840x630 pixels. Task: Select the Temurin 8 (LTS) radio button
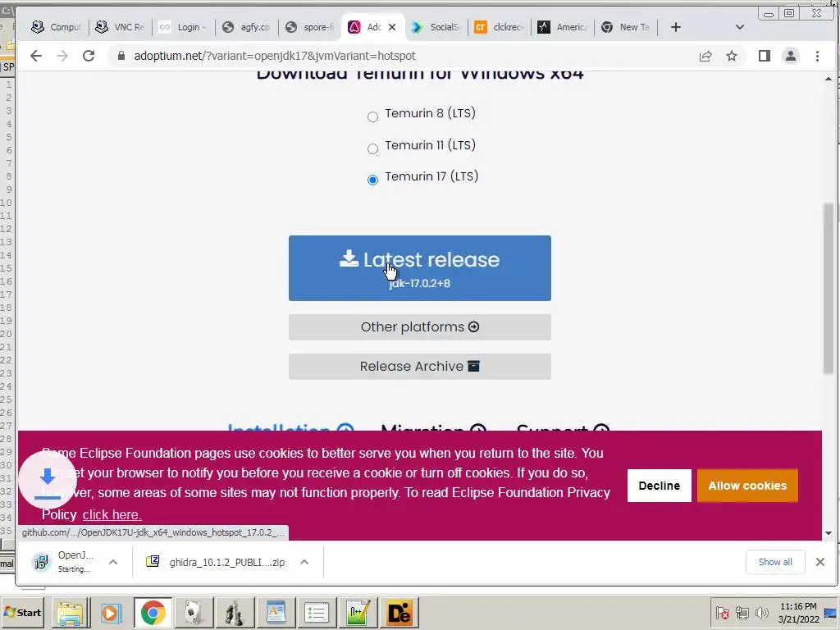point(373,116)
